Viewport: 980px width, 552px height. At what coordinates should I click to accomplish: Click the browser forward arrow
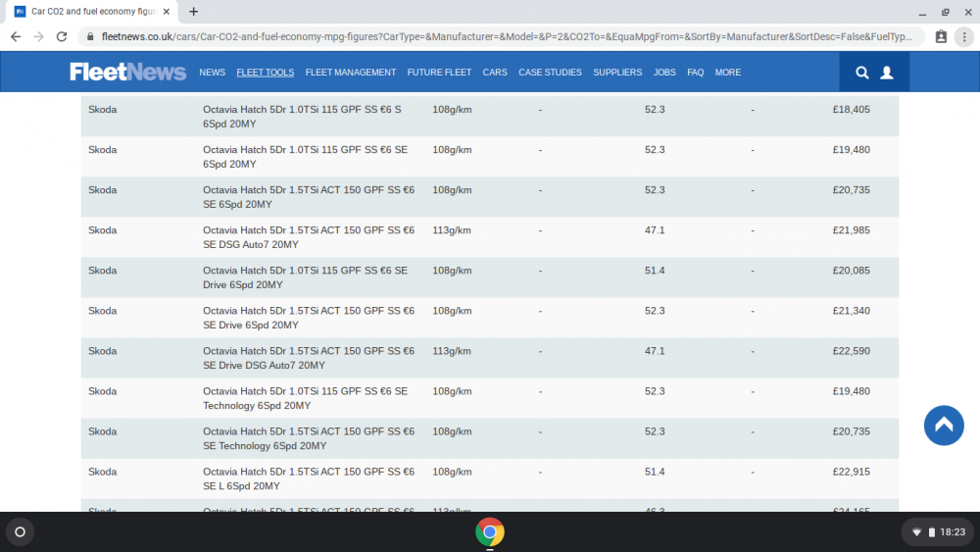pos(39,37)
